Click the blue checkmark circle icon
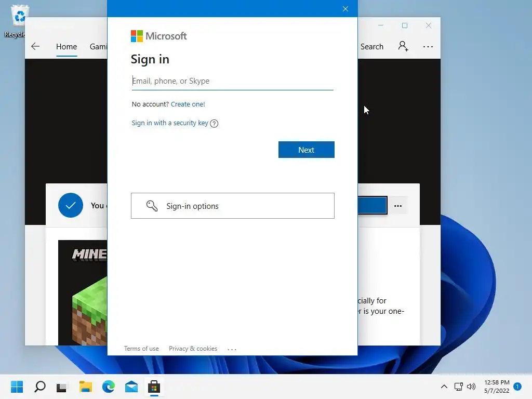 pos(71,205)
